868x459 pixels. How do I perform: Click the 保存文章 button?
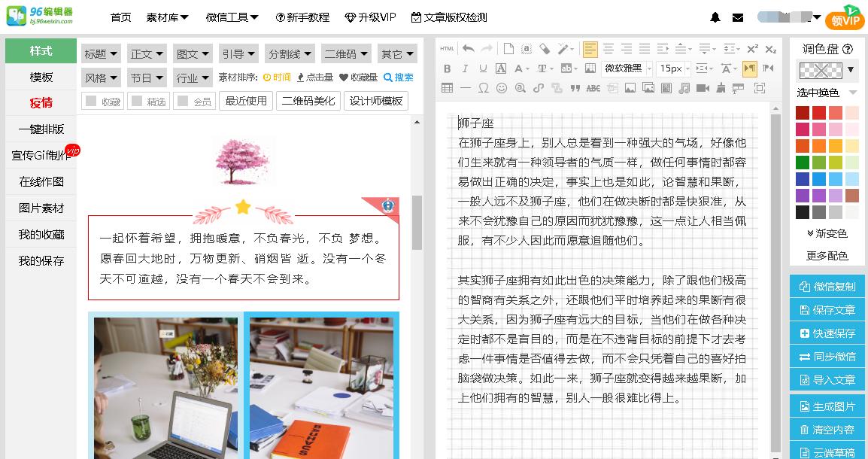(827, 309)
